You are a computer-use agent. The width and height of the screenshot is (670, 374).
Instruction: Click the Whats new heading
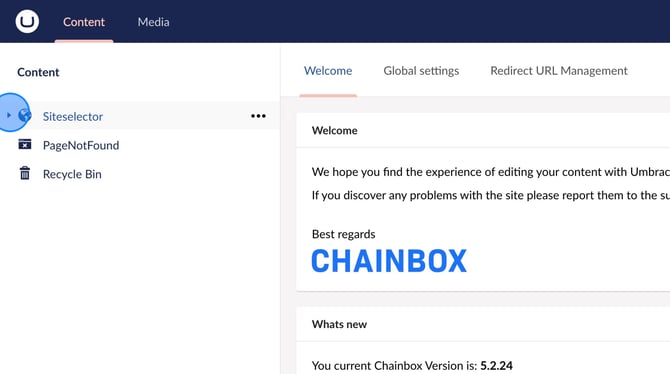(339, 324)
